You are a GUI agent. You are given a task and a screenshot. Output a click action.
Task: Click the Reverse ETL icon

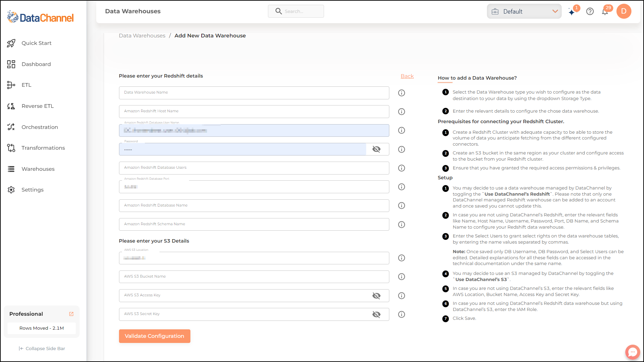[x=11, y=106]
